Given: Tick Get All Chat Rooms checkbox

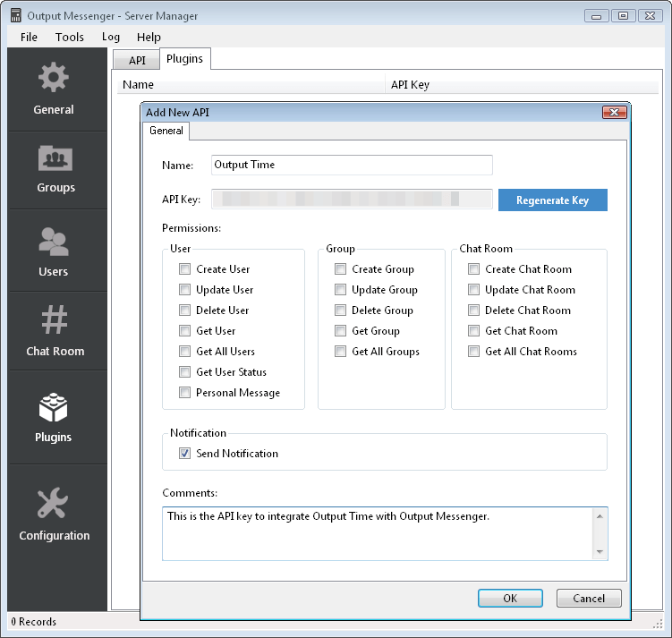Looking at the screenshot, I should 473,352.
